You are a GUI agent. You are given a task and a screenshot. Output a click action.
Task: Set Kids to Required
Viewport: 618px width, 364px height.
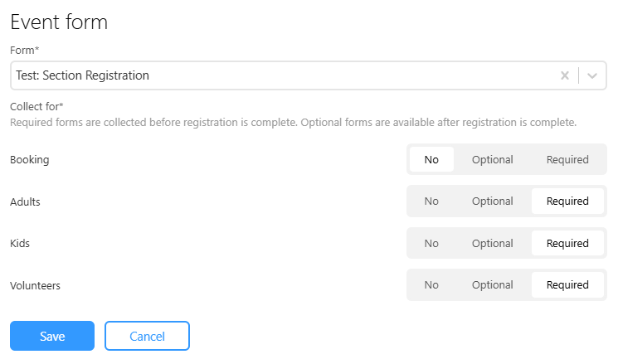(567, 244)
